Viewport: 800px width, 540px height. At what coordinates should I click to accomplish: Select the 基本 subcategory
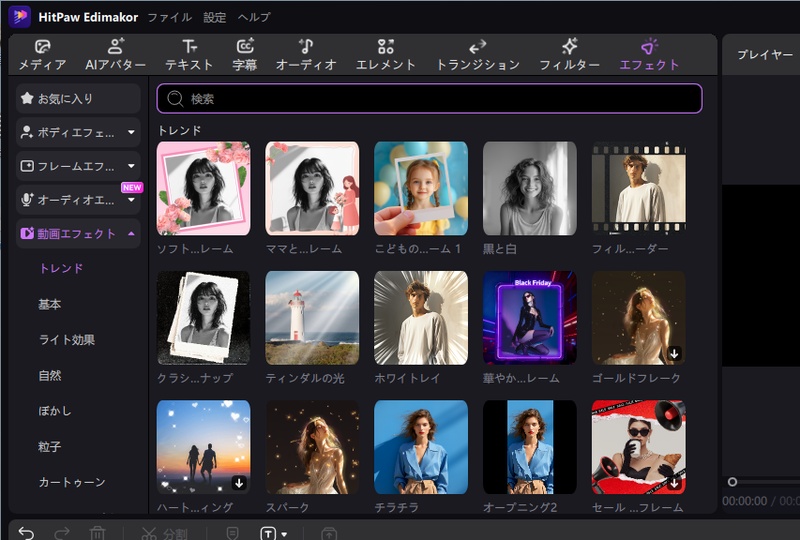click(x=50, y=304)
